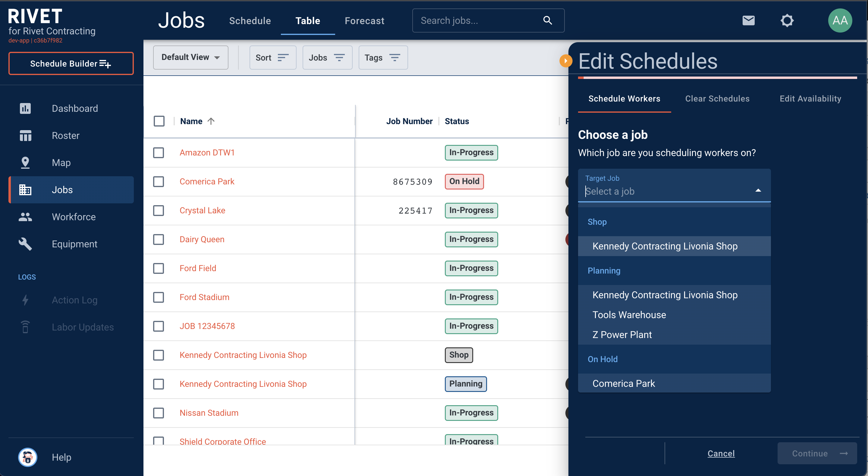Check the Nissan Stadium row checkbox
Viewport: 868px width, 476px height.
(158, 413)
